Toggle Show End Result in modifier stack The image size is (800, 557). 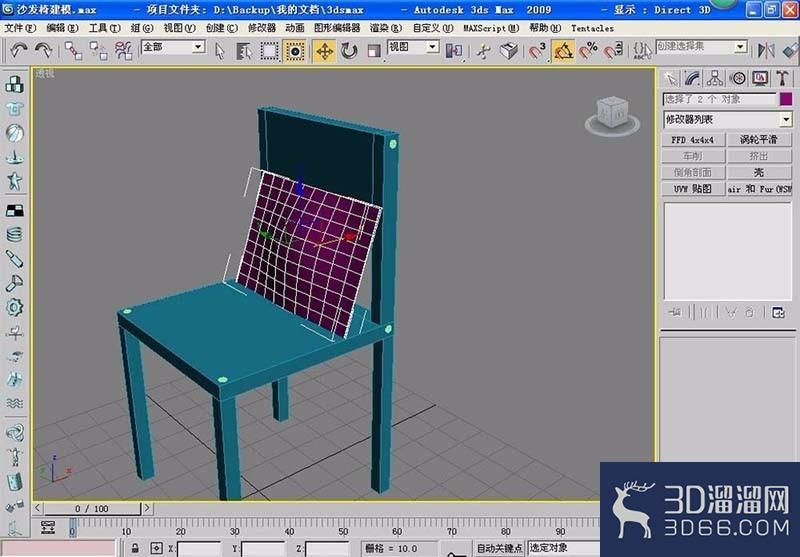point(704,312)
